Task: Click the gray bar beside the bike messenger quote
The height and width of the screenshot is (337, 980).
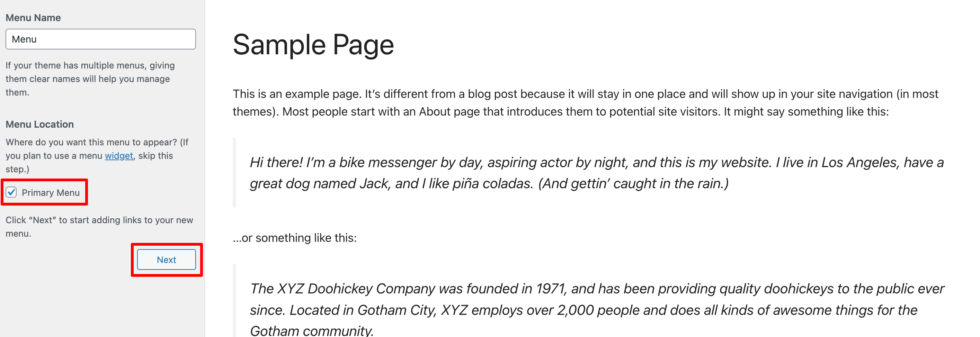Action: point(234,173)
